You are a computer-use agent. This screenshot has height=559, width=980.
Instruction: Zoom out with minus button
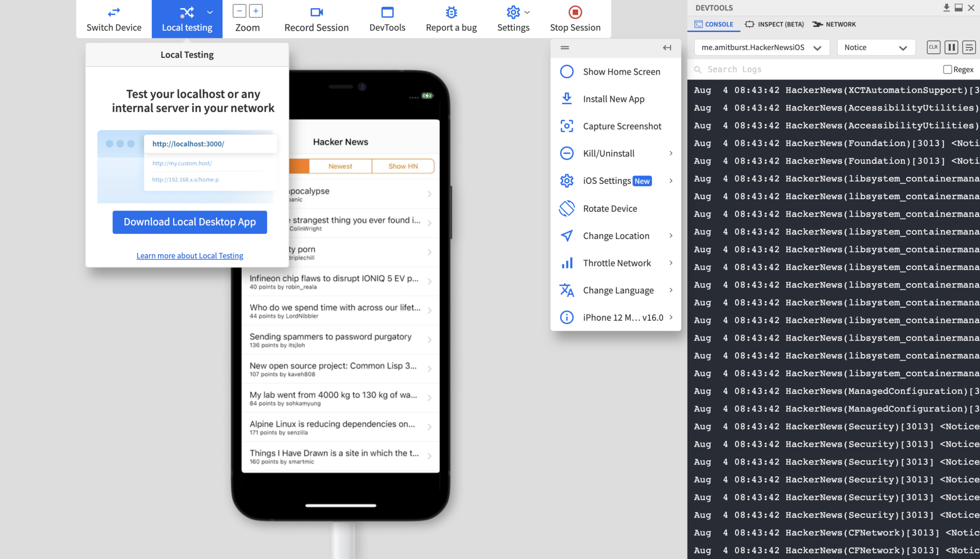tap(240, 11)
